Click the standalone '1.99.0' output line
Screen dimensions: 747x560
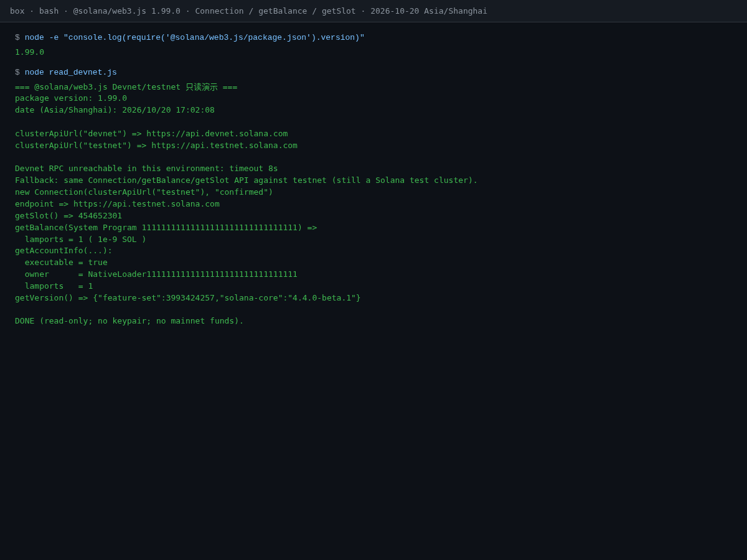tap(29, 52)
